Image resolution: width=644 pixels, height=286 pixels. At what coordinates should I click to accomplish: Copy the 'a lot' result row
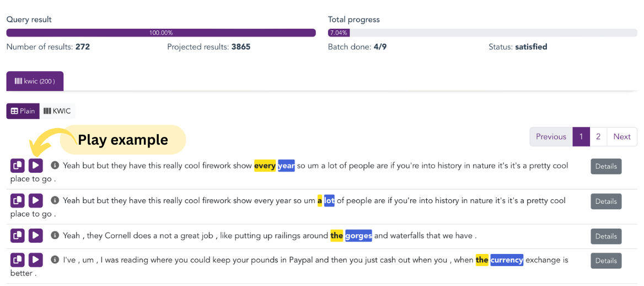[17, 201]
